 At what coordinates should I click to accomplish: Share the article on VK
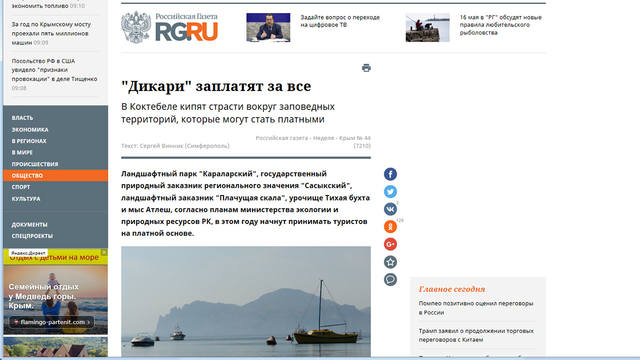390,209
